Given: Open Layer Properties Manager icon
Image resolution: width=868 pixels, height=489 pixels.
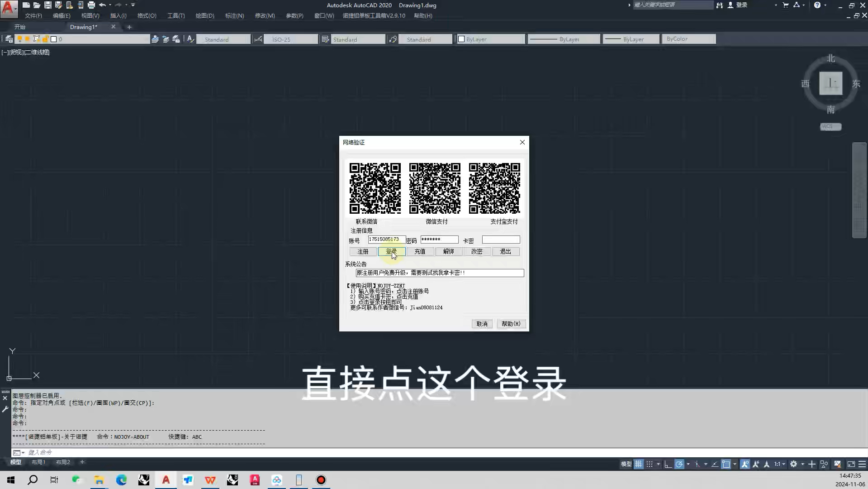Looking at the screenshot, I should (9, 39).
